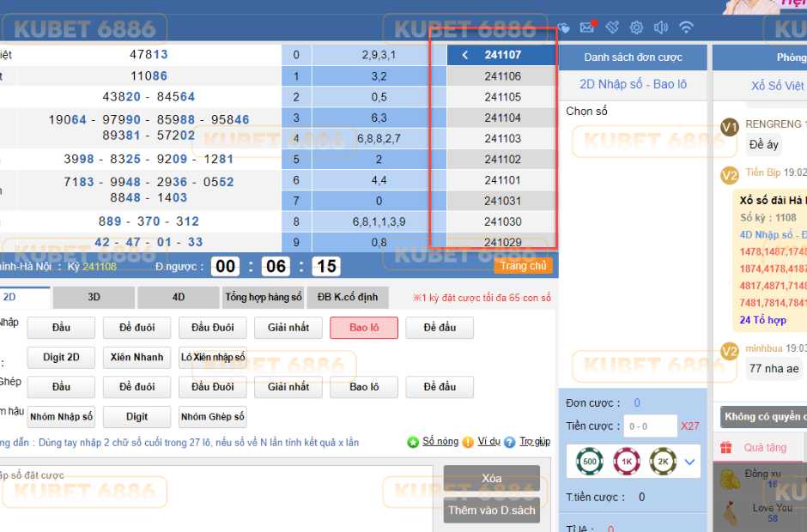Open the Số nóng link

coord(440,441)
